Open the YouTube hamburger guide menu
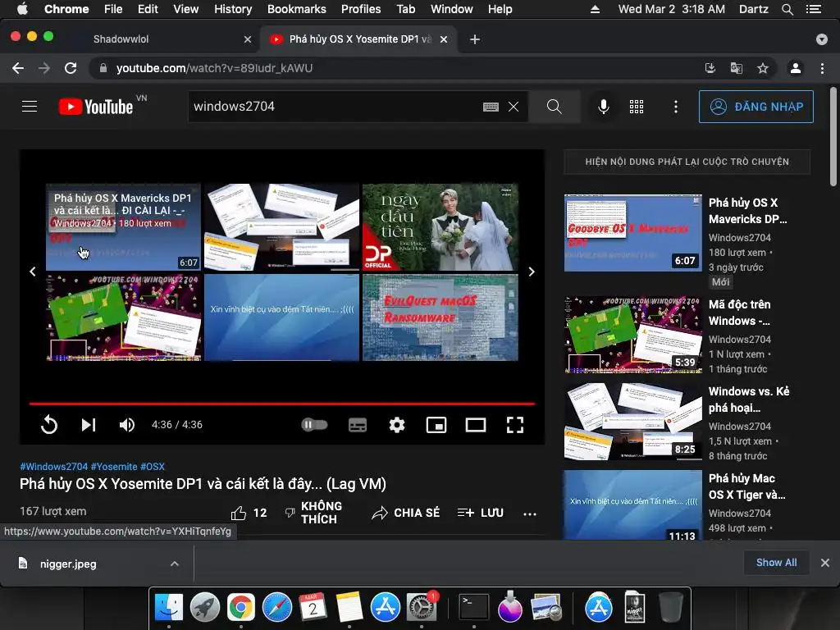 (x=30, y=107)
